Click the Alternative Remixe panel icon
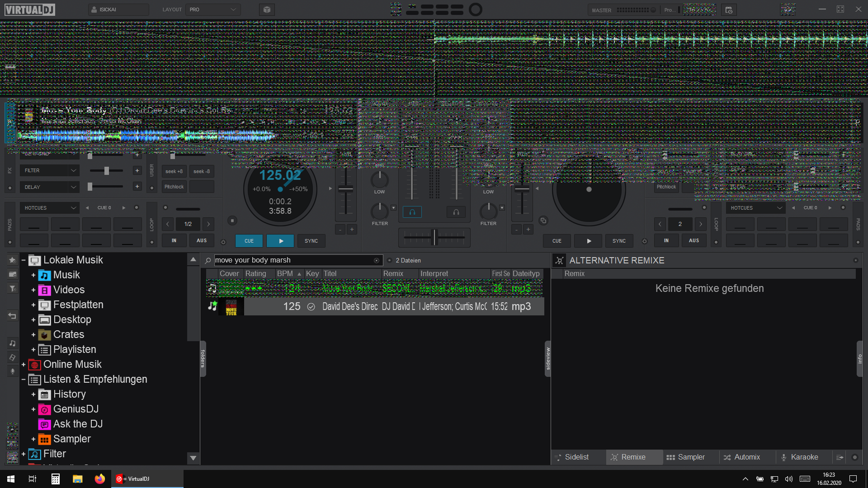Viewport: 868px width, 488px height. (x=560, y=261)
